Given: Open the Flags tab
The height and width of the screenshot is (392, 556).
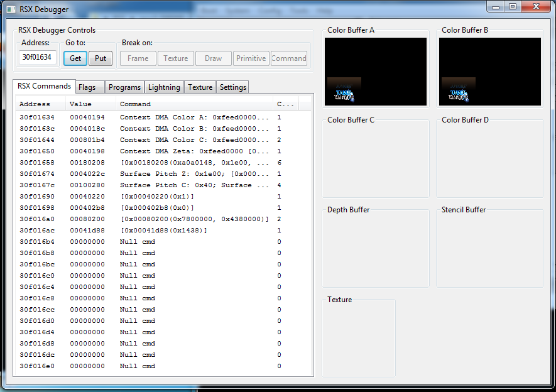Looking at the screenshot, I should 90,87.
